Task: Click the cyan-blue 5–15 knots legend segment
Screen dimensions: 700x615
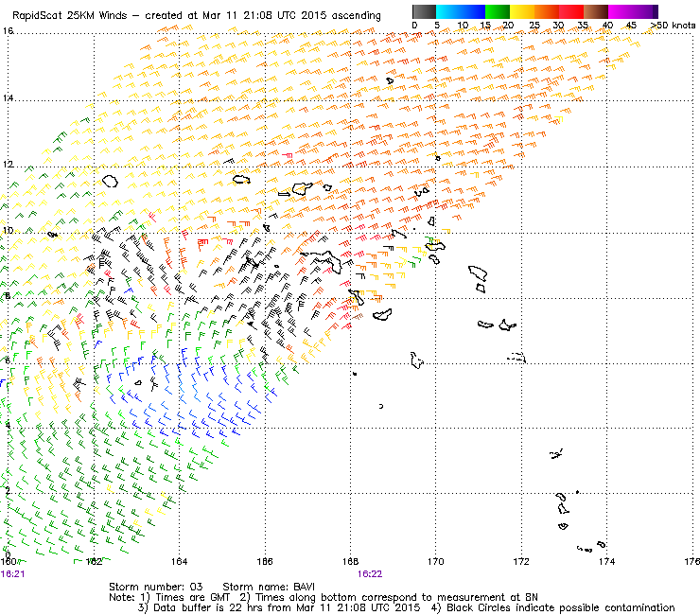Action: pyautogui.click(x=461, y=11)
